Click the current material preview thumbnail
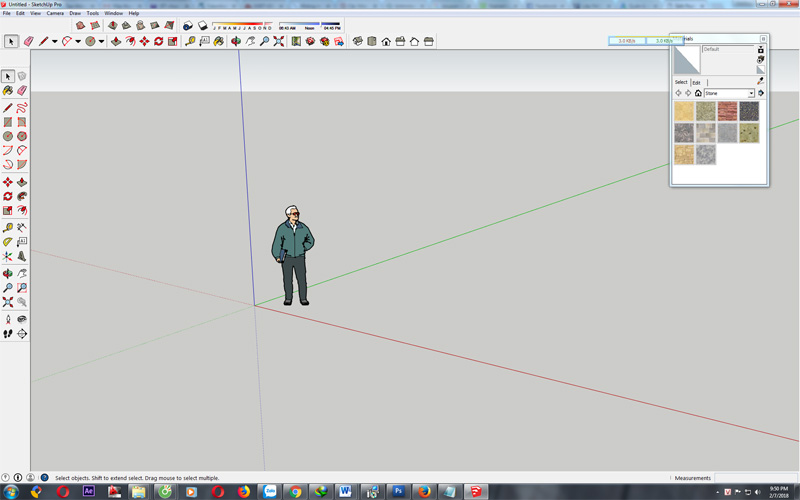 click(687, 60)
